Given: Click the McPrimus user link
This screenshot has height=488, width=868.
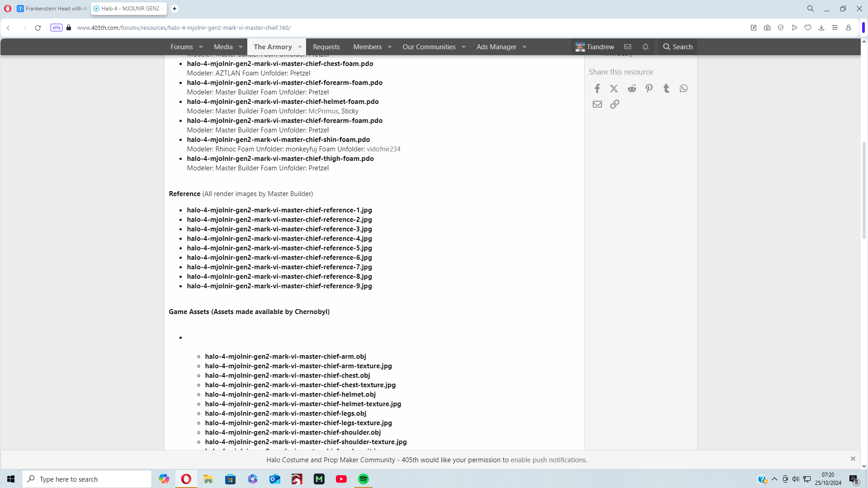Looking at the screenshot, I should [x=323, y=111].
